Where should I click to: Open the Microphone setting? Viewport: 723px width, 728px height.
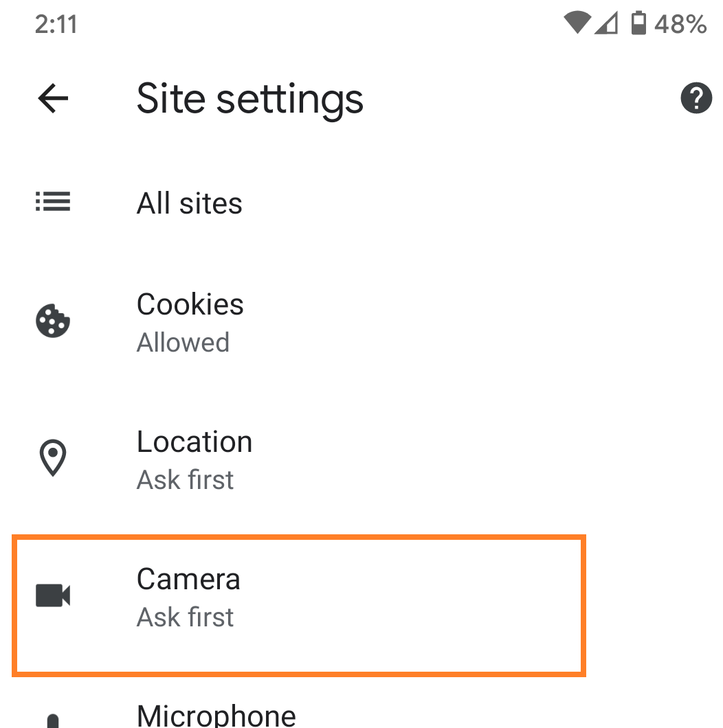click(x=216, y=714)
